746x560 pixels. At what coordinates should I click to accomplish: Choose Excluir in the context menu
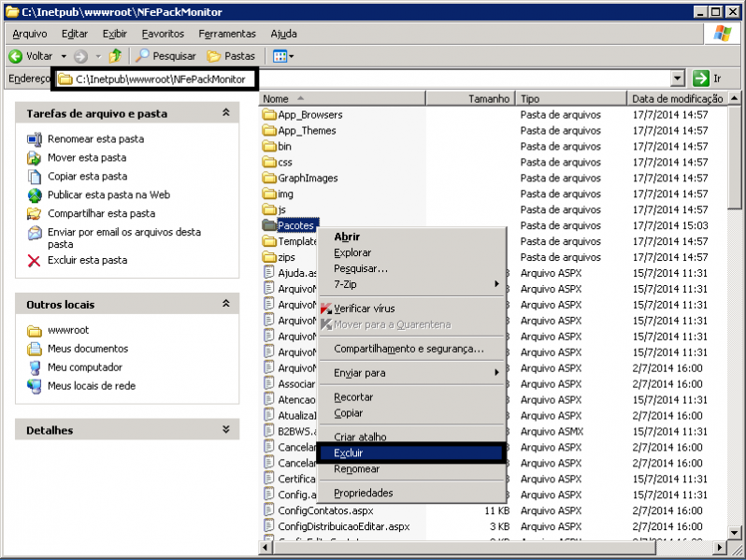348,453
